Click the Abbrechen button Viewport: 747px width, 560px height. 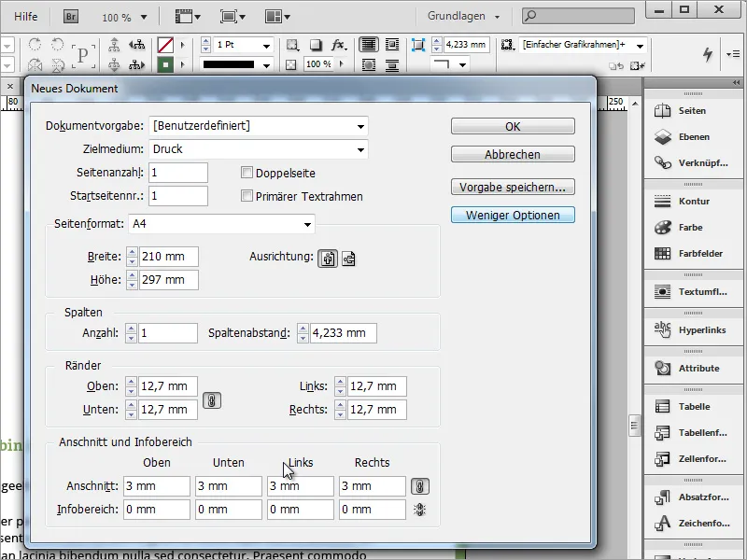pyautogui.click(x=513, y=154)
